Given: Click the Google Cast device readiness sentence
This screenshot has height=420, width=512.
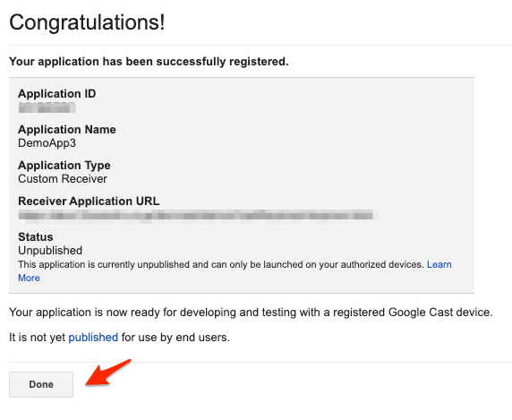Looking at the screenshot, I should pos(251,313).
